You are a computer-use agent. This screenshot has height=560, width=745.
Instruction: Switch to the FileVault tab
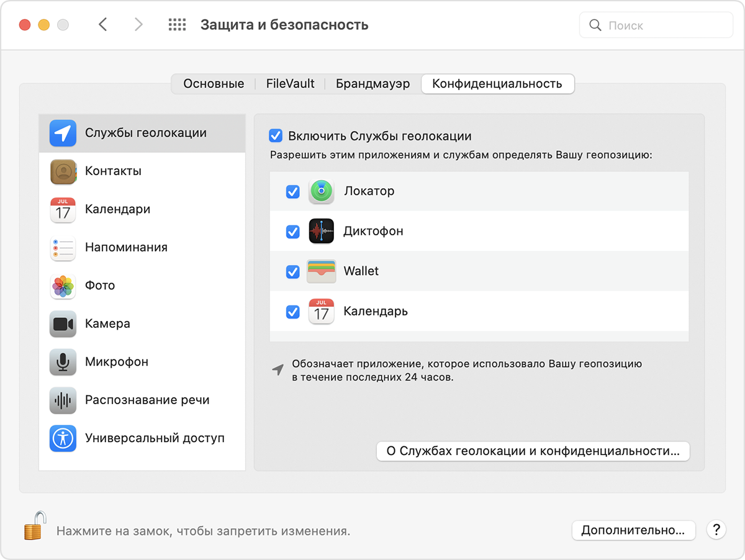pyautogui.click(x=289, y=83)
